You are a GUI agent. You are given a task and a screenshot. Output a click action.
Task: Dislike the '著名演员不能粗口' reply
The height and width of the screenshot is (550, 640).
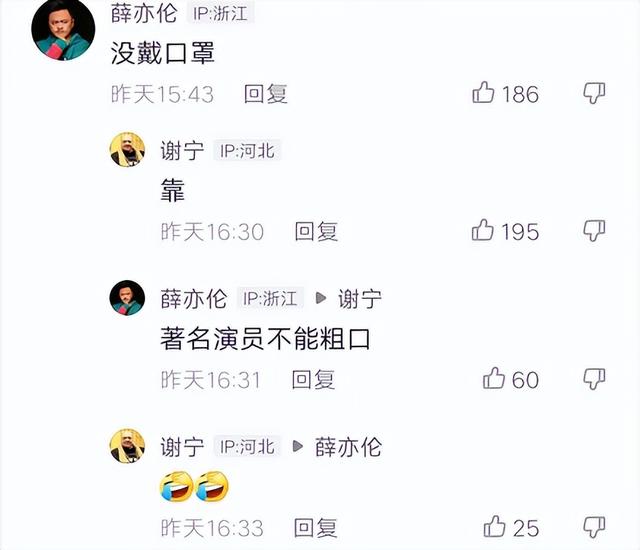click(594, 379)
